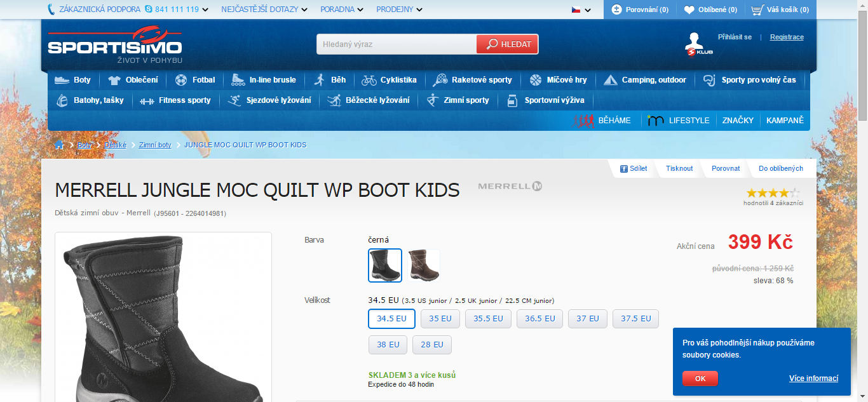The image size is (868, 402).
Task: Accept cookies with the OK button
Action: (x=700, y=379)
